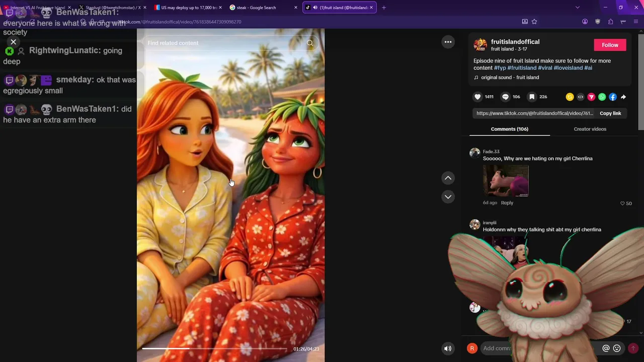
Task: Open the #fruitisland hashtag
Action: (522, 68)
